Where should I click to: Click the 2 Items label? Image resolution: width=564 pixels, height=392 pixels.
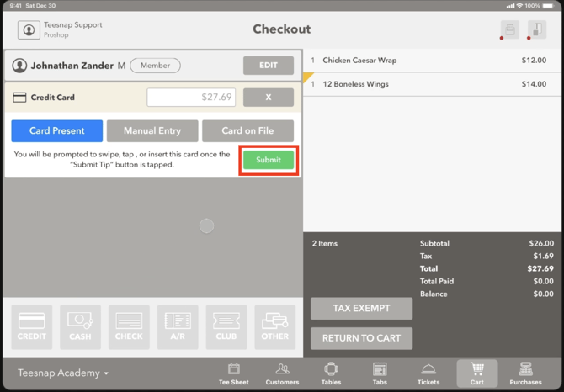[x=325, y=244]
